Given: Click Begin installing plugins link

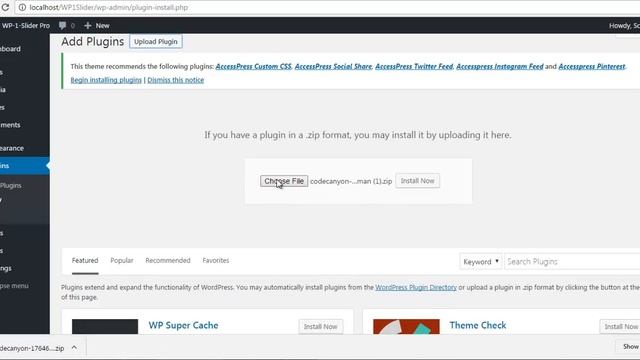Looking at the screenshot, I should coord(106,80).
